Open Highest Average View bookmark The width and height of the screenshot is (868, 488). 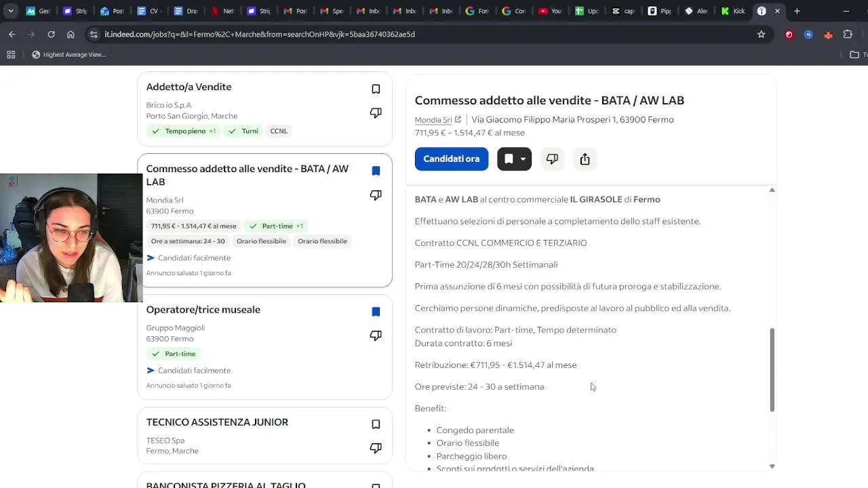[68, 54]
